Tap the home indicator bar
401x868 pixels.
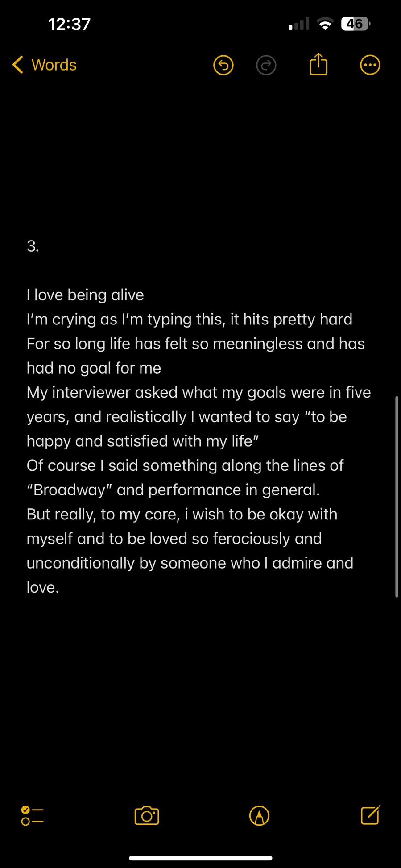click(x=200, y=858)
